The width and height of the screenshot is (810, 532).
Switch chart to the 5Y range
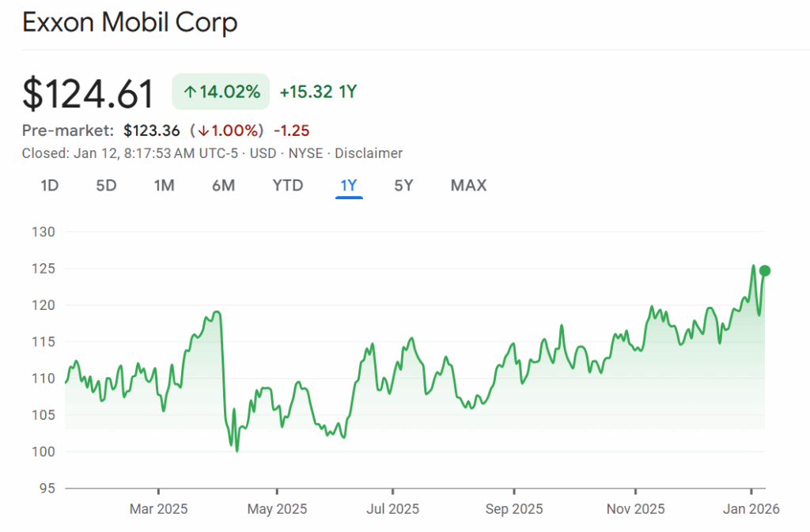403,186
